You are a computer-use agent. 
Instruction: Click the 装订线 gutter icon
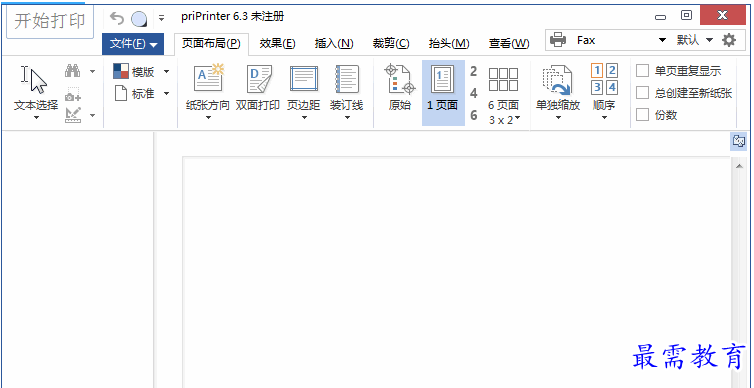coord(346,79)
